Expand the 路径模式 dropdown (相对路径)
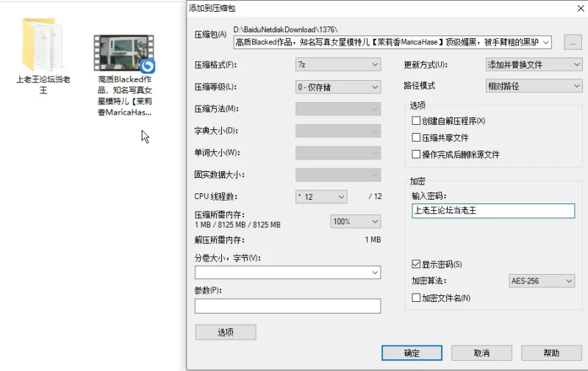 click(x=534, y=86)
